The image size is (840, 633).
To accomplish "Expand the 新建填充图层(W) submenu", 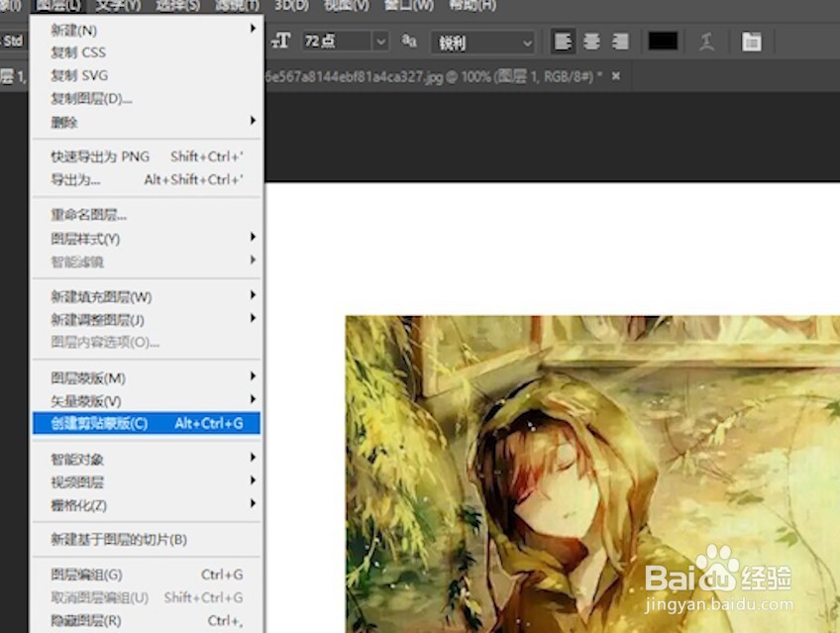I will point(147,296).
